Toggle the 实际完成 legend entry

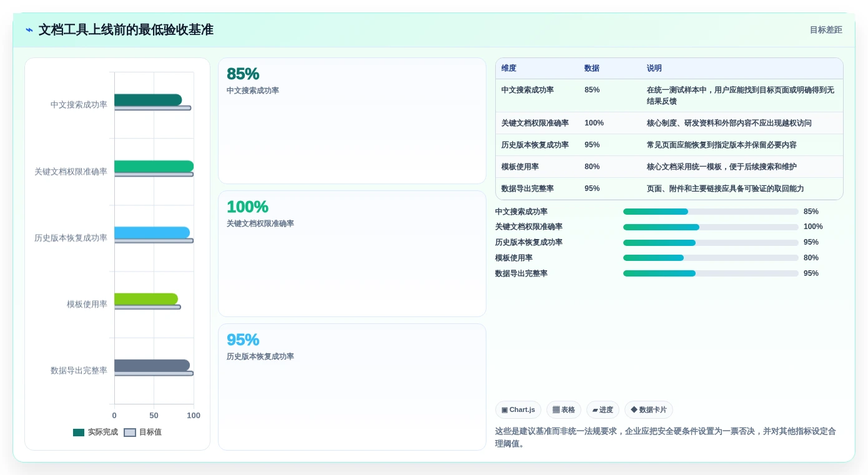(x=96, y=432)
